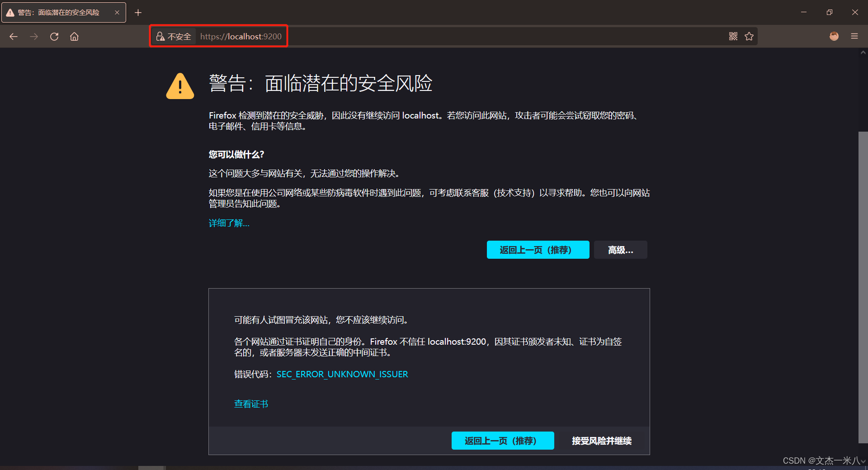Click 接受风险并继续 button

(602, 441)
